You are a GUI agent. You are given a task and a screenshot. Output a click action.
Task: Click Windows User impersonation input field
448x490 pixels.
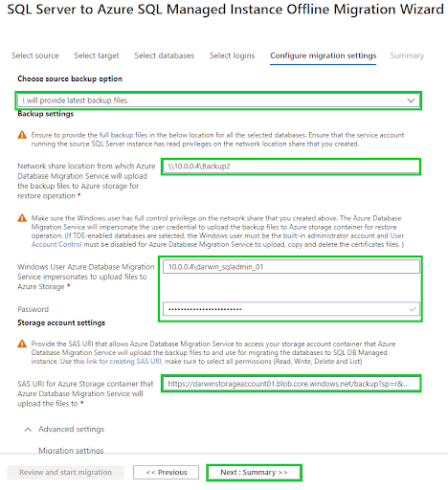(x=291, y=267)
